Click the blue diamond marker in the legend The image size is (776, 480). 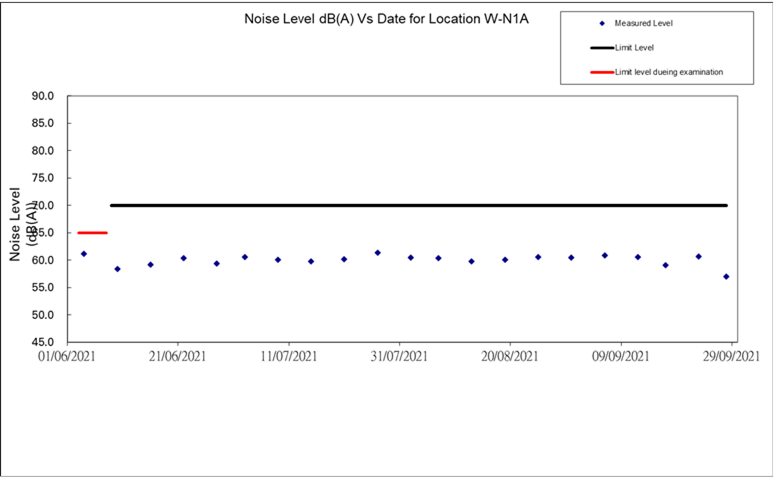coord(602,23)
